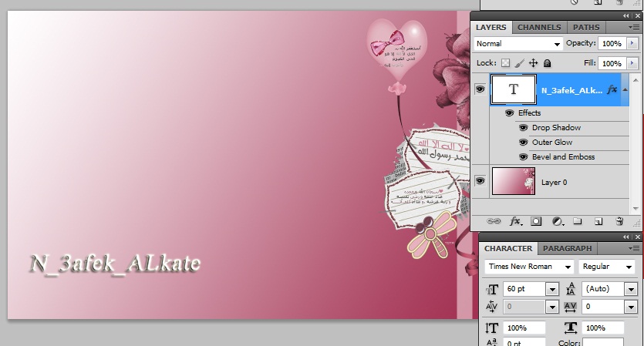Toggle visibility of Layer 0
This screenshot has height=346, width=644.
point(480,181)
